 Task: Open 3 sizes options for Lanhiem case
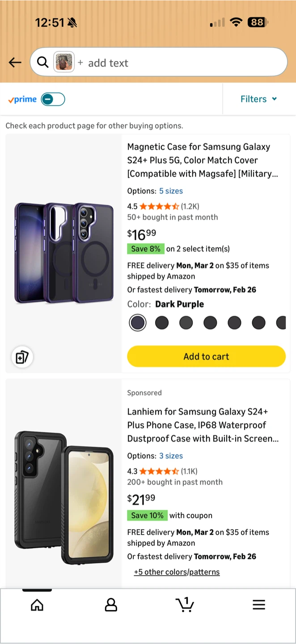point(171,456)
